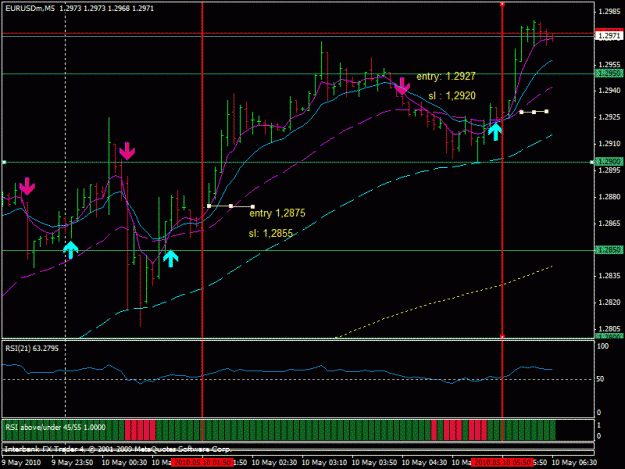Click the "entry: 1.2927" chart label
The height and width of the screenshot is (469, 625).
pyautogui.click(x=446, y=76)
